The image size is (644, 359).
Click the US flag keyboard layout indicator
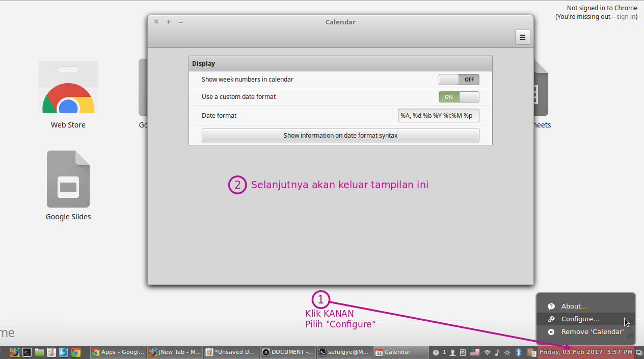pos(475,352)
